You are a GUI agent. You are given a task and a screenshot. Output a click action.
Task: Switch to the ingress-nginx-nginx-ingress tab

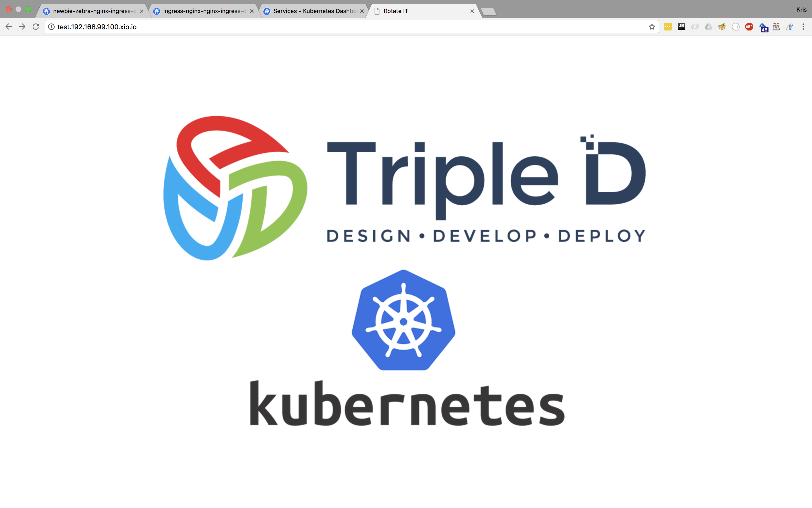pyautogui.click(x=202, y=11)
